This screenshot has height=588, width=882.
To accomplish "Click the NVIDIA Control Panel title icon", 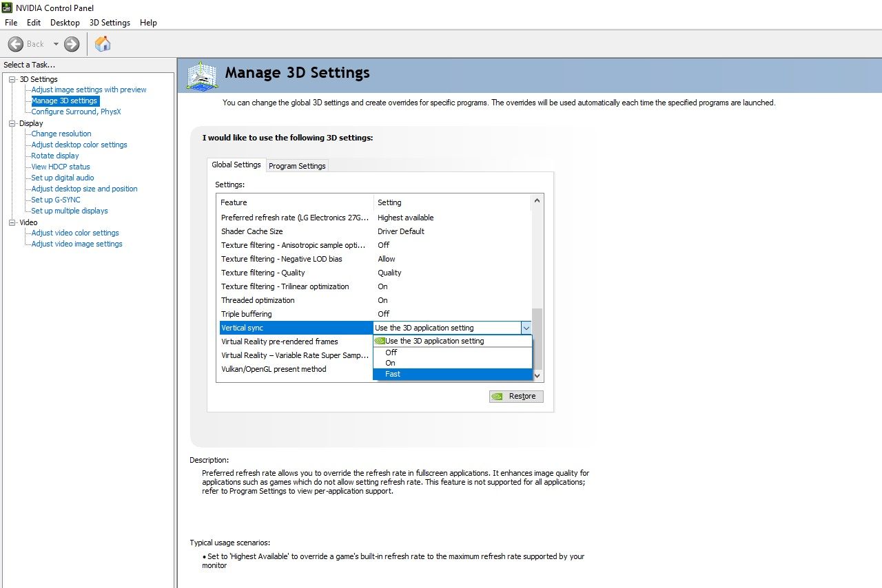I will click(7, 8).
